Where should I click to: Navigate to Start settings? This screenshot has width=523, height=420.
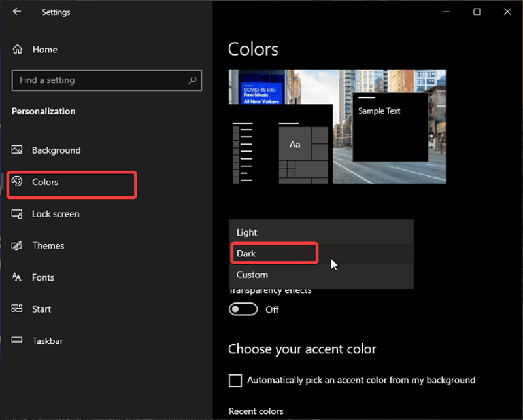[41, 309]
